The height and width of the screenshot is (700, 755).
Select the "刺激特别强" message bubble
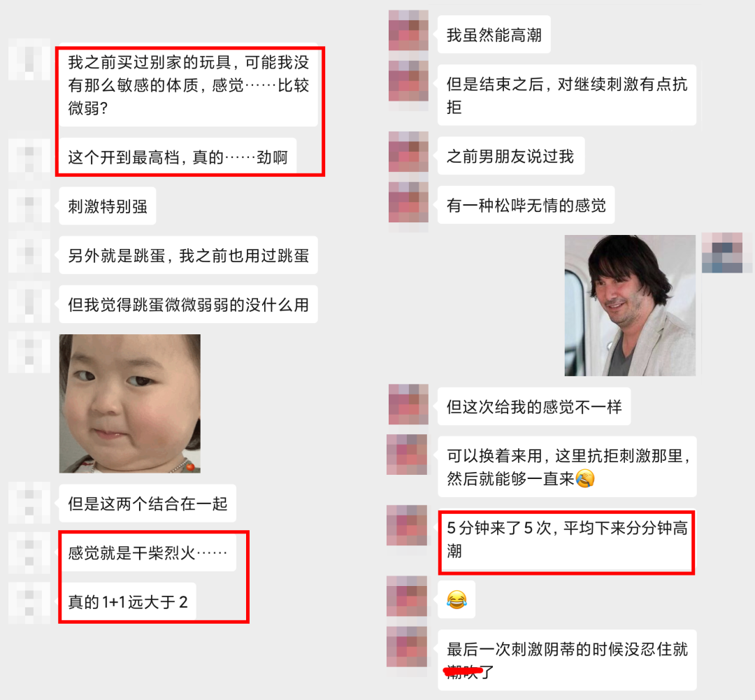point(108,206)
